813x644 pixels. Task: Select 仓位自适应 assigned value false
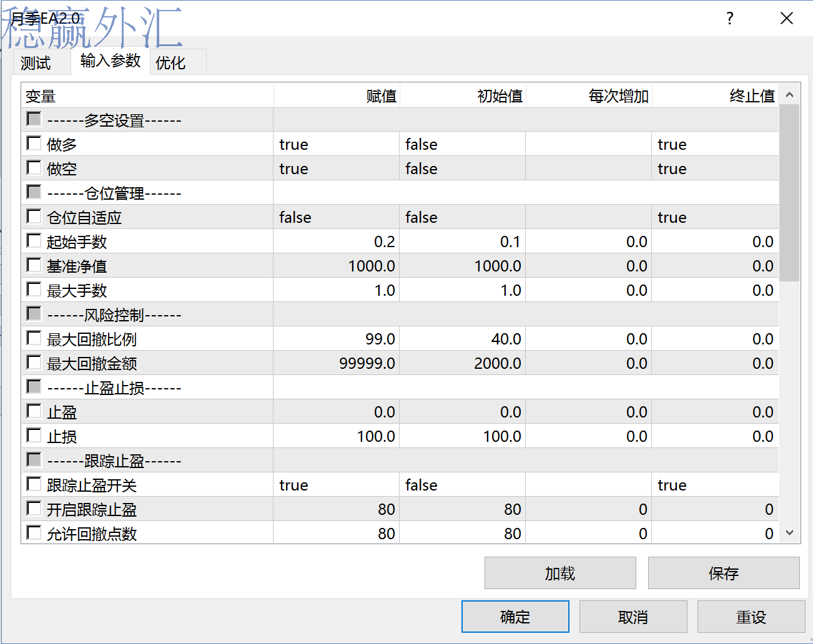coord(336,217)
